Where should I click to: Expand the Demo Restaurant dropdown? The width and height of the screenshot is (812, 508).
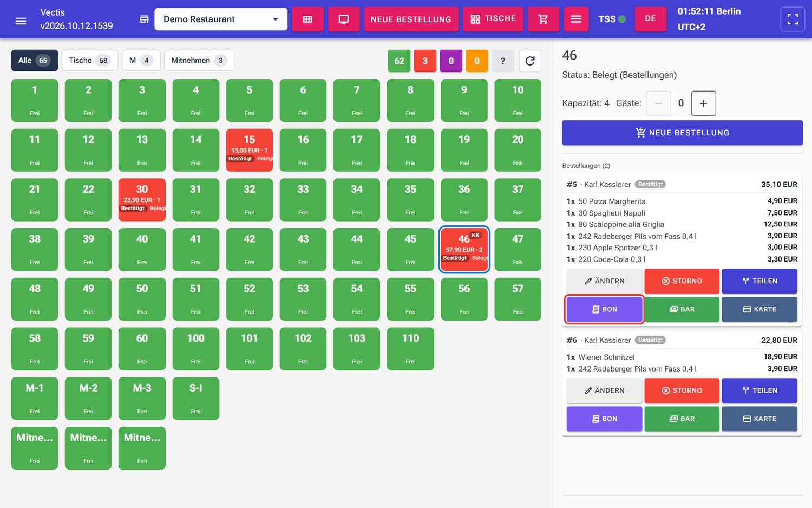tap(221, 19)
